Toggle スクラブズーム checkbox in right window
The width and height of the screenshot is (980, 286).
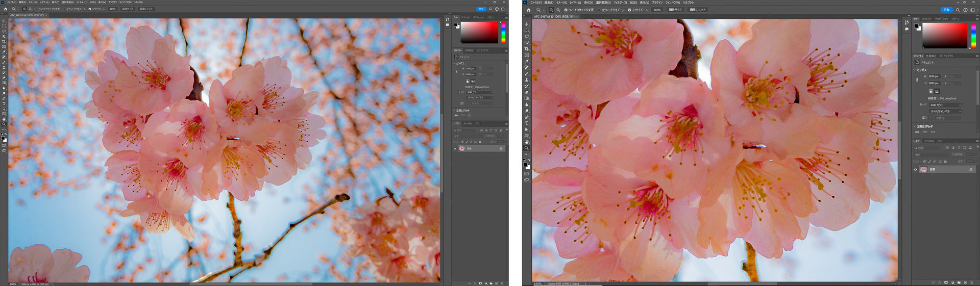629,10
